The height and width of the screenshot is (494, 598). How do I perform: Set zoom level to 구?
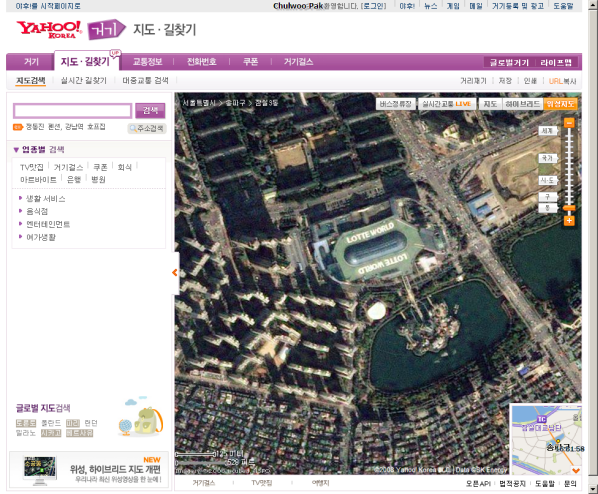point(548,197)
